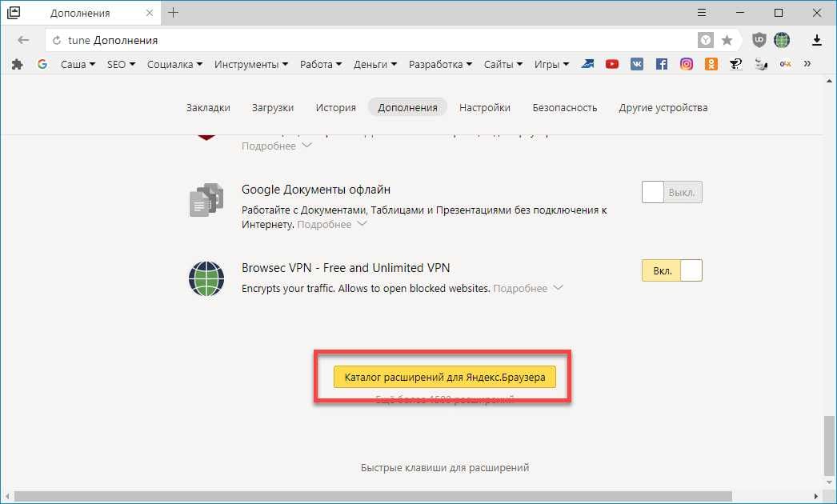Open the Browsec VPN globe toolbar extension
Image resolution: width=837 pixels, height=504 pixels.
coord(782,40)
